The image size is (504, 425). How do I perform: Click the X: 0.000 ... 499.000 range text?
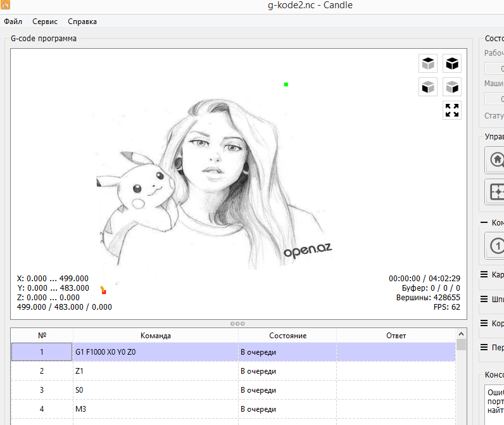[53, 279]
